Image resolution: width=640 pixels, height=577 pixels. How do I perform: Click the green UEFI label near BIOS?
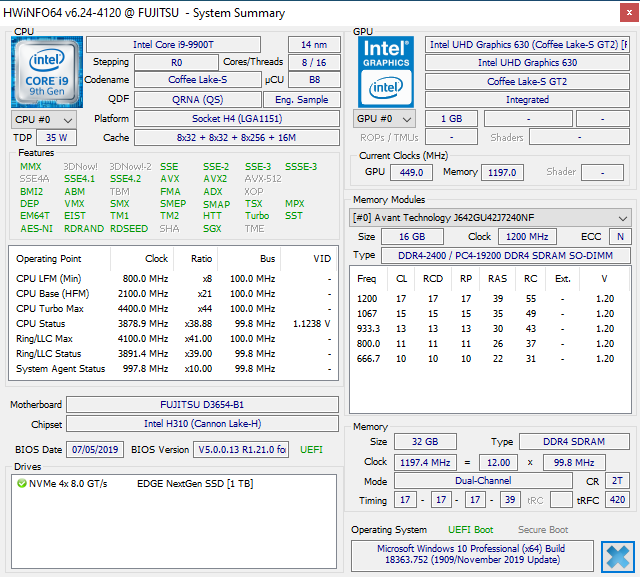(x=311, y=450)
